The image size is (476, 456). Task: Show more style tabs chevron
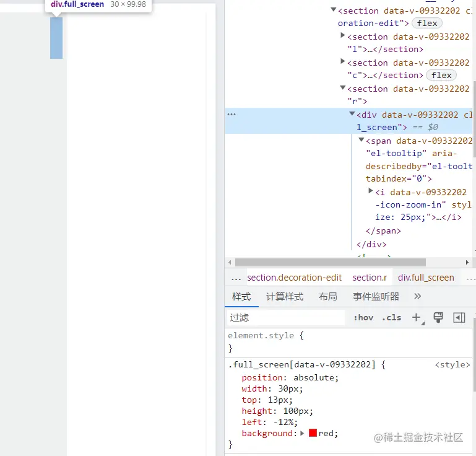pos(417,296)
